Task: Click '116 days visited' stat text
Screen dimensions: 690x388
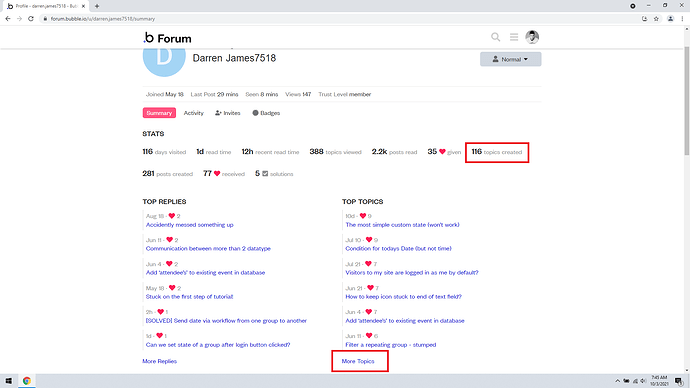Action: coord(164,152)
